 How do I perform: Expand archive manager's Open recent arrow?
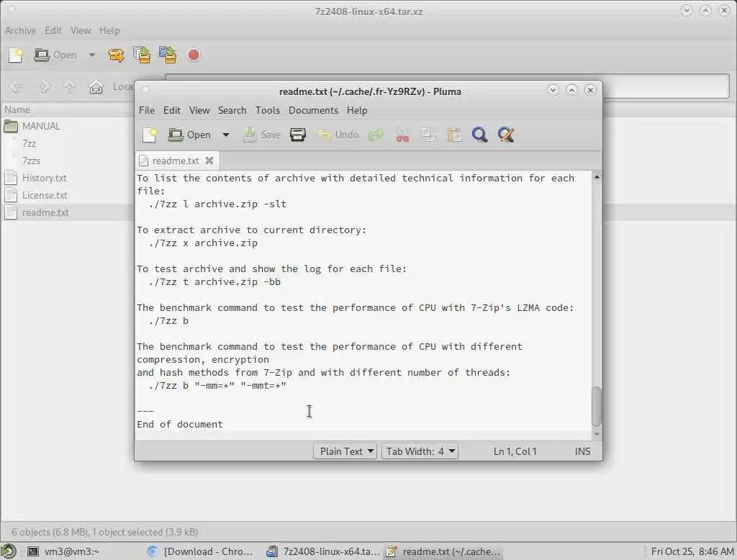pos(92,55)
